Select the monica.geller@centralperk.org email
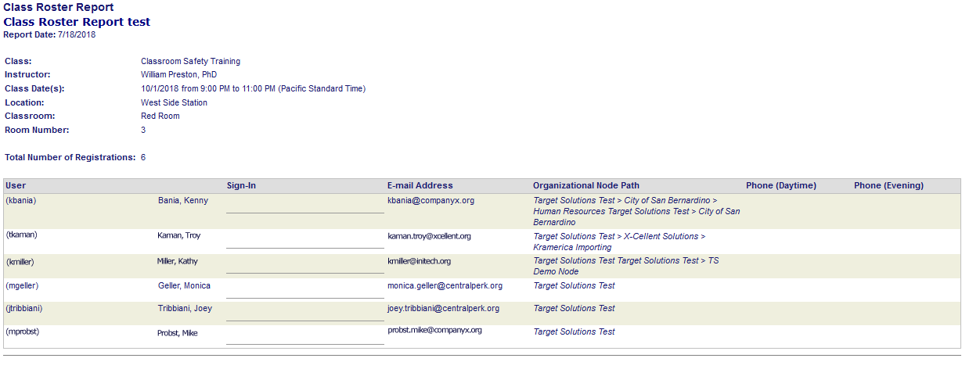The width and height of the screenshot is (980, 369). pyautogui.click(x=445, y=285)
